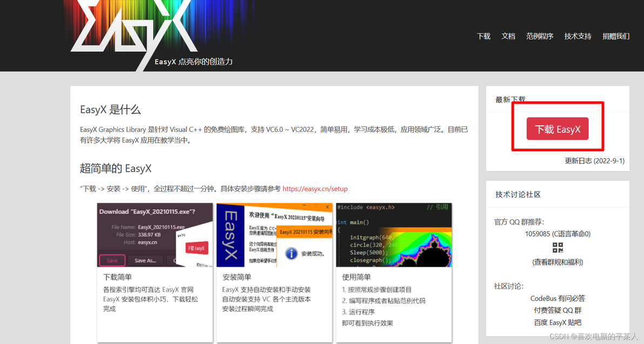The width and height of the screenshot is (644, 344).
Task: Open the 查看群规和福利 link
Action: coord(558,262)
